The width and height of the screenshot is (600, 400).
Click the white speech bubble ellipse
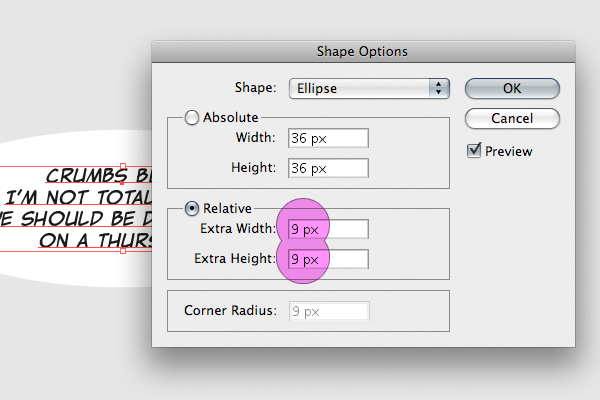(x=80, y=268)
